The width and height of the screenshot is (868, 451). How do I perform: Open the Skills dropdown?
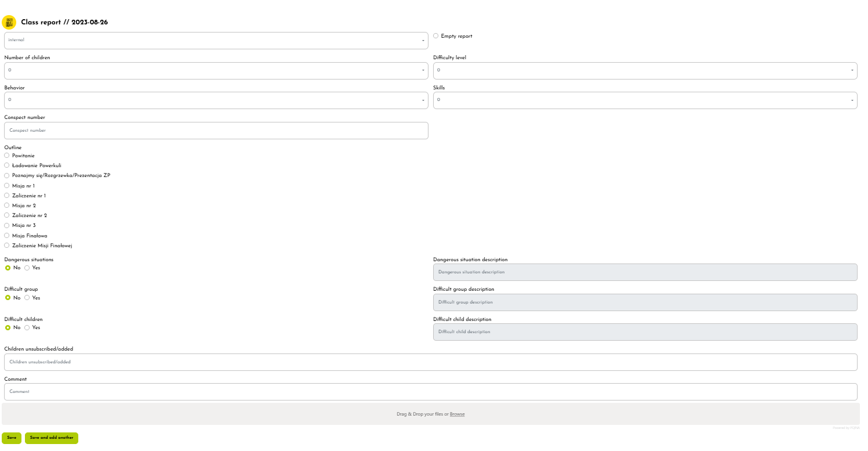tap(645, 100)
